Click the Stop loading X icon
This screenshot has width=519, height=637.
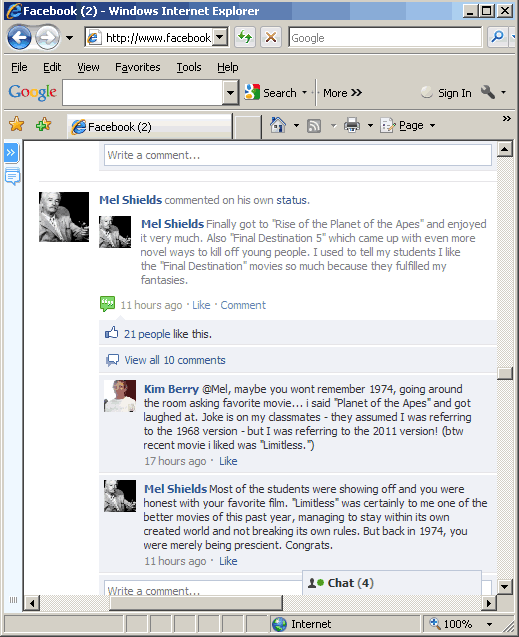pyautogui.click(x=271, y=37)
